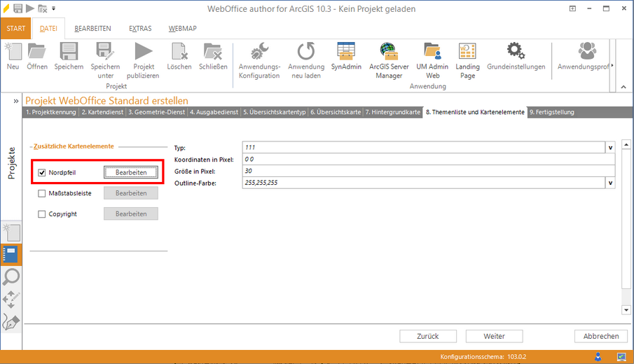
Task: Switch to the BEARBEITEN ribbon tab
Action: tap(92, 29)
